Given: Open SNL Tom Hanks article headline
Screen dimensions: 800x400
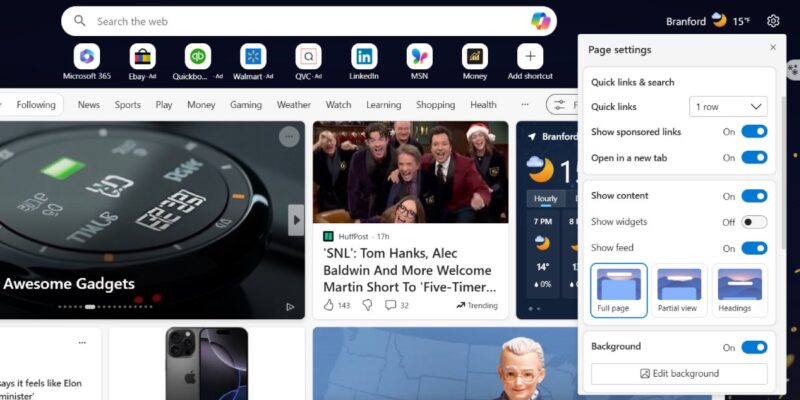Looking at the screenshot, I should coord(410,270).
